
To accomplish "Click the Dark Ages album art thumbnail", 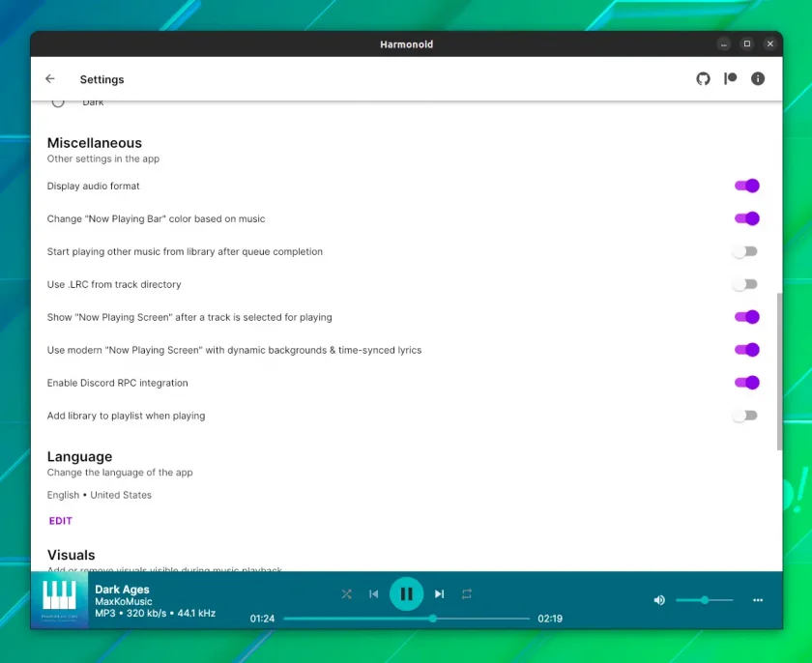I will tap(60, 600).
